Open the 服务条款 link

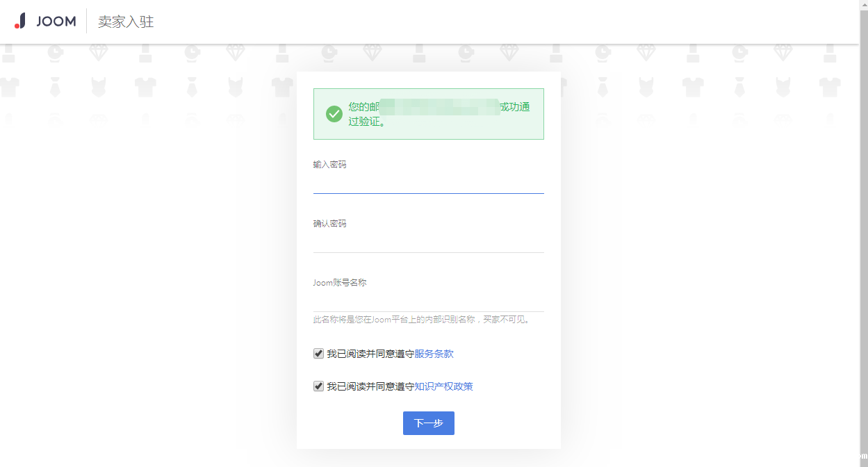pos(434,354)
